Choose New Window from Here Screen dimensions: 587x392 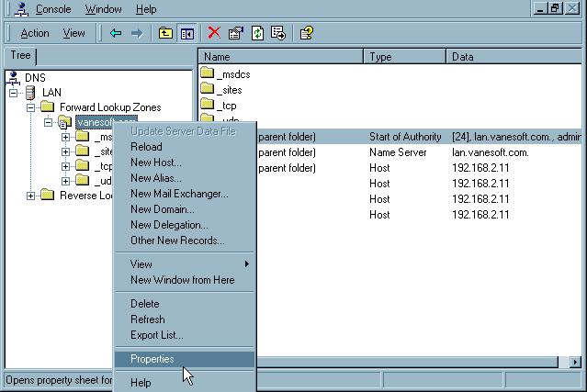pos(185,280)
